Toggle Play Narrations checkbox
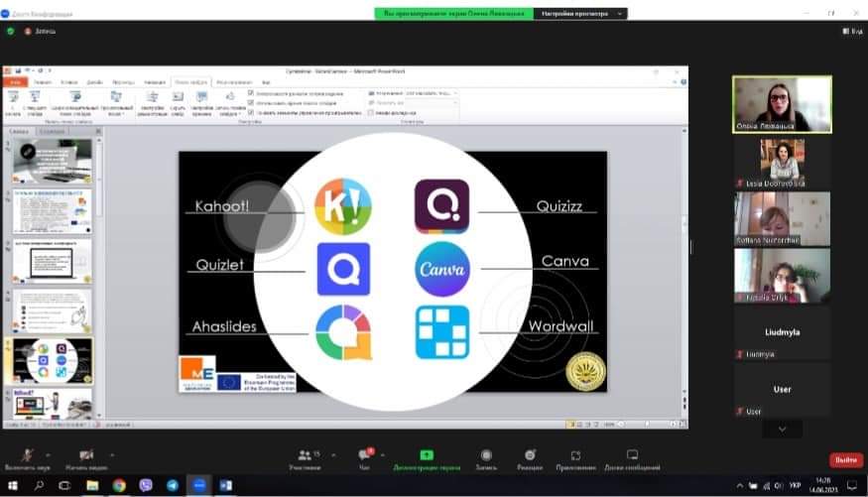 coord(251,93)
